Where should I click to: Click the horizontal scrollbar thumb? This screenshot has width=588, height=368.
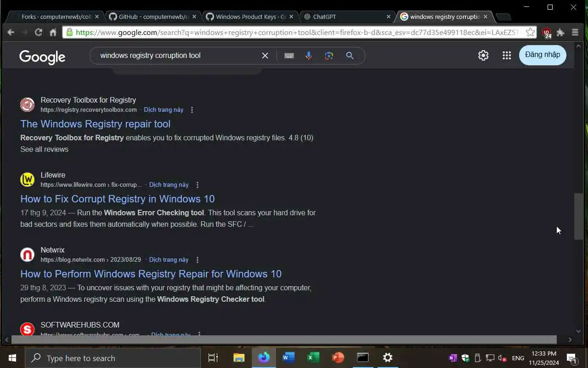point(284,339)
